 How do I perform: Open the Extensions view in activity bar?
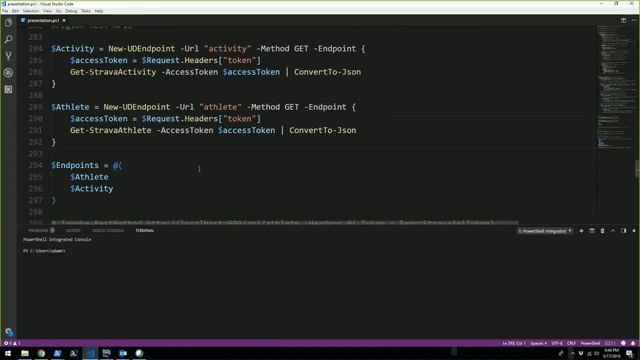click(x=8, y=89)
